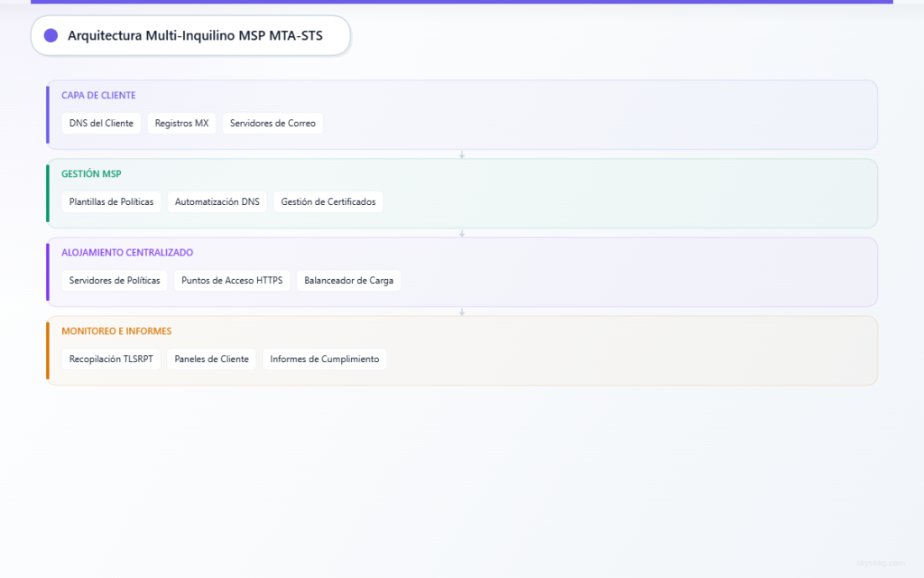Expand arrow above ALOJAMIENTO CENTRALIZADO section

[462, 232]
